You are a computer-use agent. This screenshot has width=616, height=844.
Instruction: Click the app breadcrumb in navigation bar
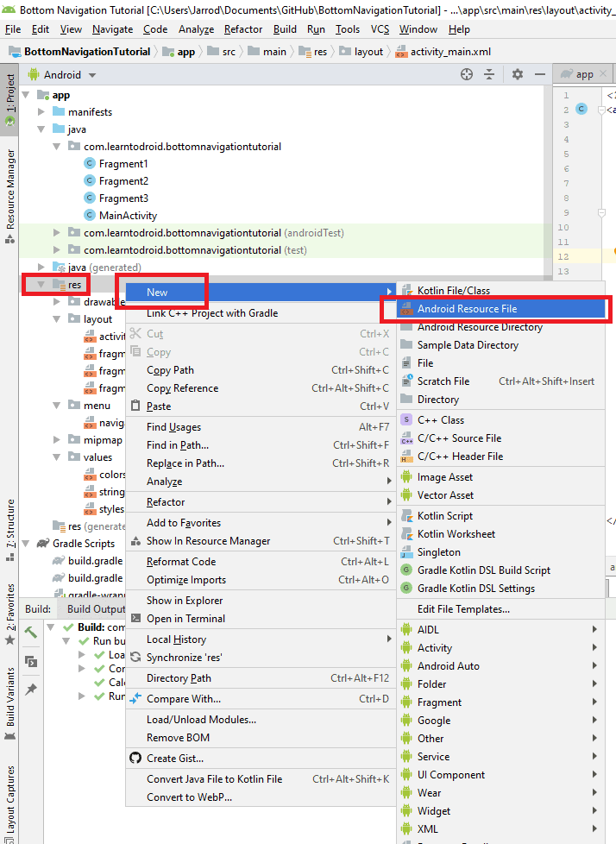(185, 52)
